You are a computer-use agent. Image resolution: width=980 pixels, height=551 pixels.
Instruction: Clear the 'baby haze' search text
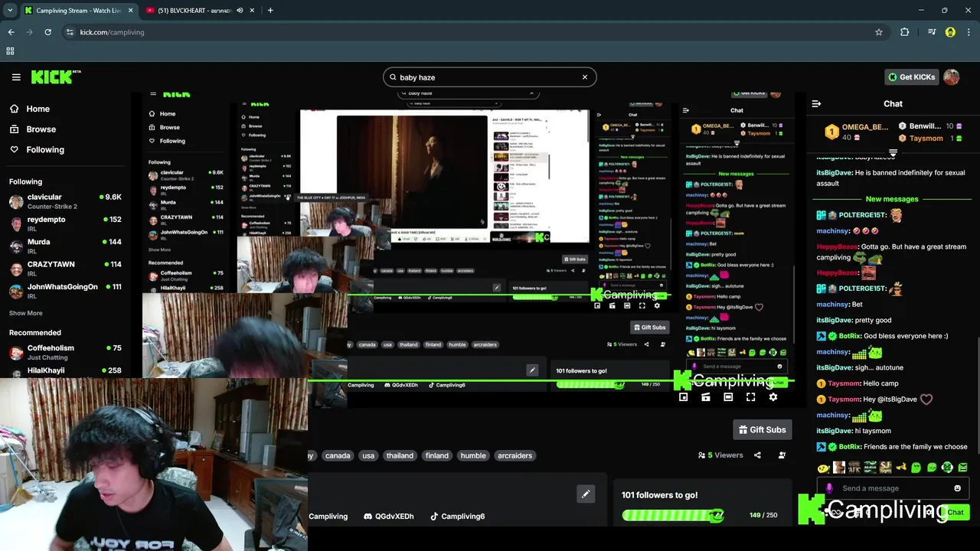[x=585, y=77]
